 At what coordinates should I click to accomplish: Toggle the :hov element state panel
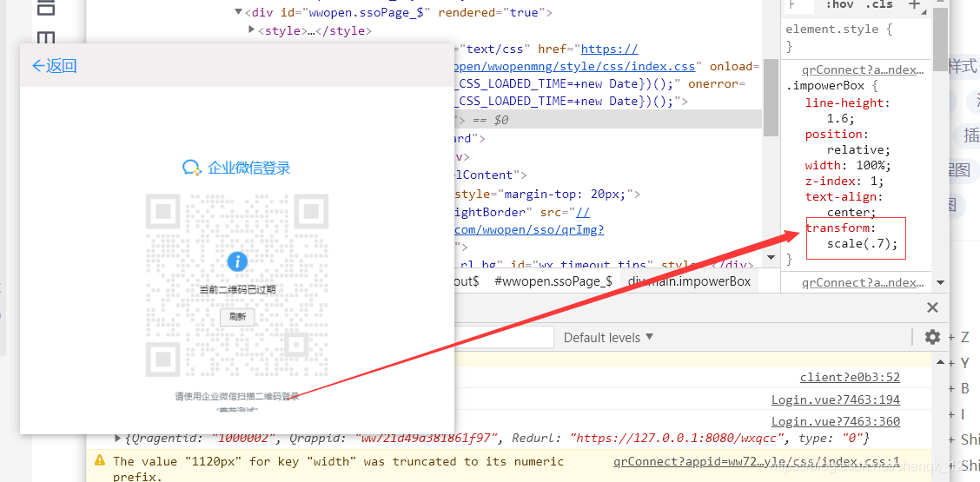pyautogui.click(x=839, y=5)
